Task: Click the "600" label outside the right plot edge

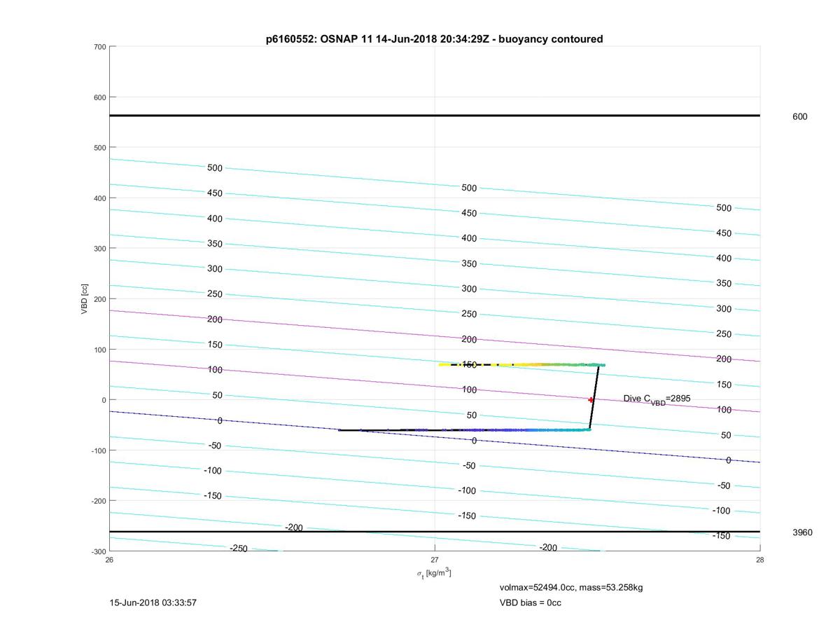Action: (x=799, y=117)
